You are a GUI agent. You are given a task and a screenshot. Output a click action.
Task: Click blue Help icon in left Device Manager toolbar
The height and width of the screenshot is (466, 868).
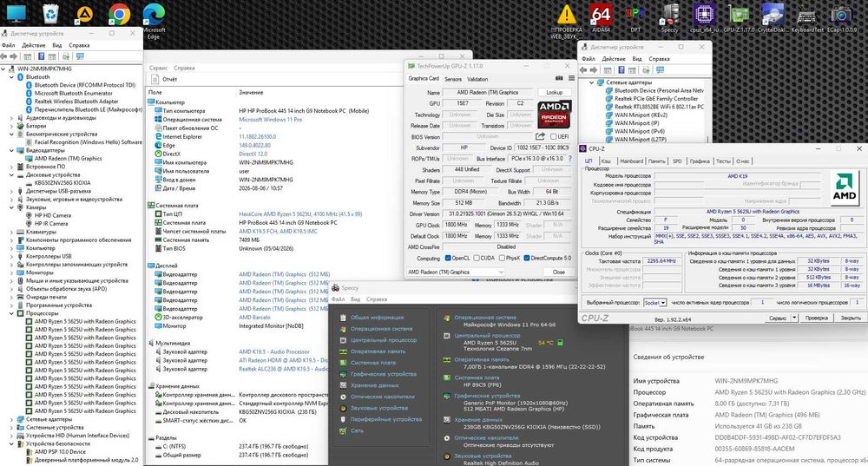pos(40,56)
